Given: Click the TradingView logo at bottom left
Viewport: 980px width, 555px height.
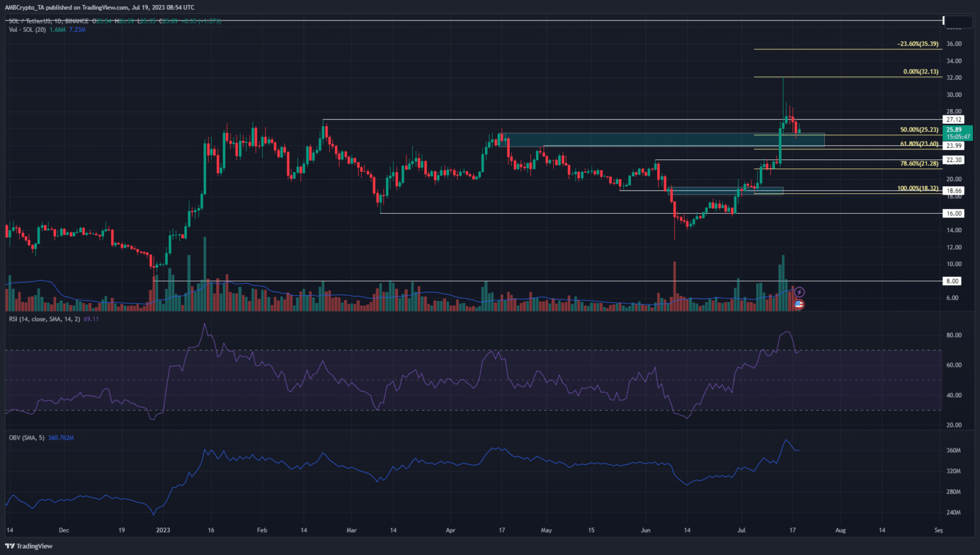Looking at the screenshot, I should 29,546.
